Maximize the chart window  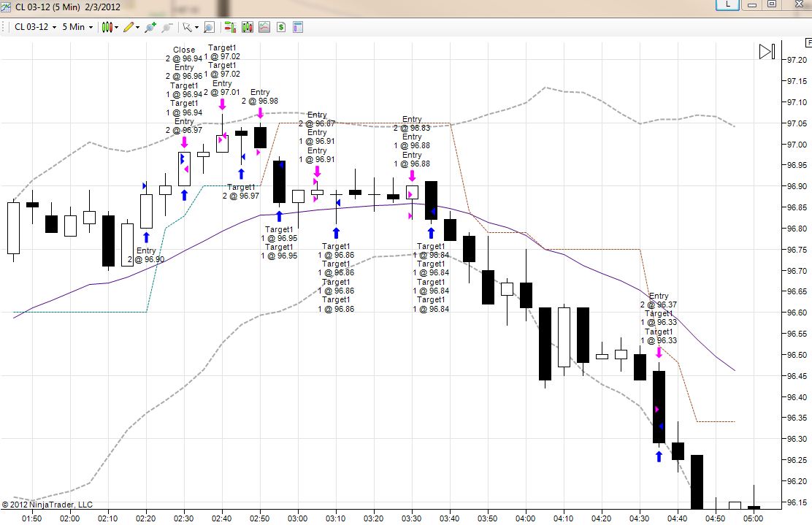[x=772, y=4]
